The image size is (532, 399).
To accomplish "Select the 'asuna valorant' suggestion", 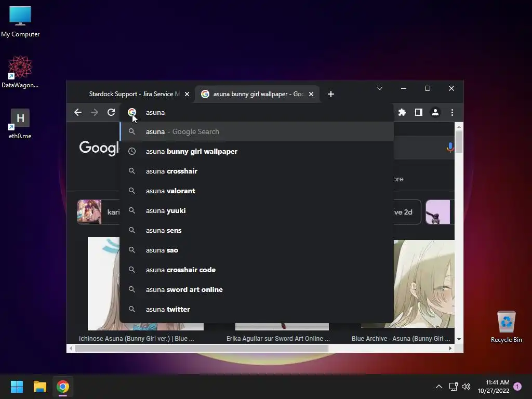I will [x=257, y=191].
